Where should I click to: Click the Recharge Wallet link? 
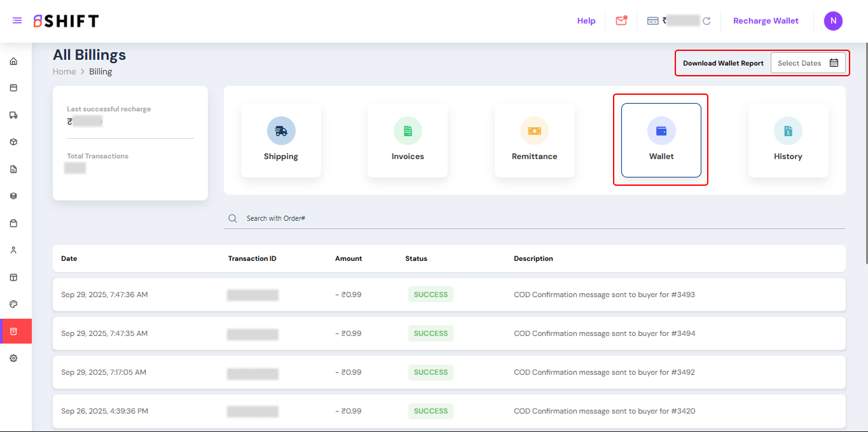(766, 21)
